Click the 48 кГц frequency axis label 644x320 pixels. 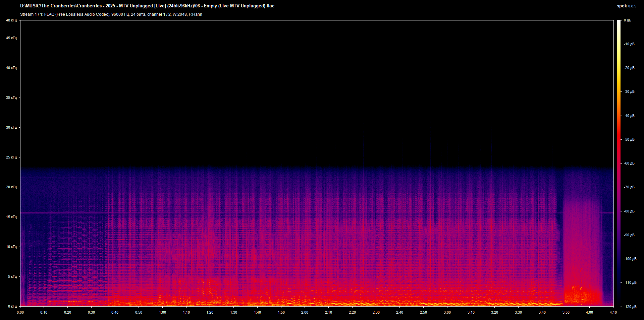11,20
